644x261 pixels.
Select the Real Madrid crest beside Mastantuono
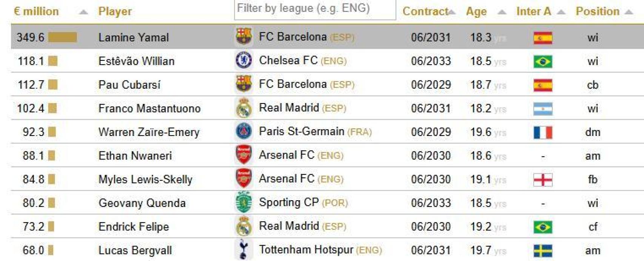point(244,108)
